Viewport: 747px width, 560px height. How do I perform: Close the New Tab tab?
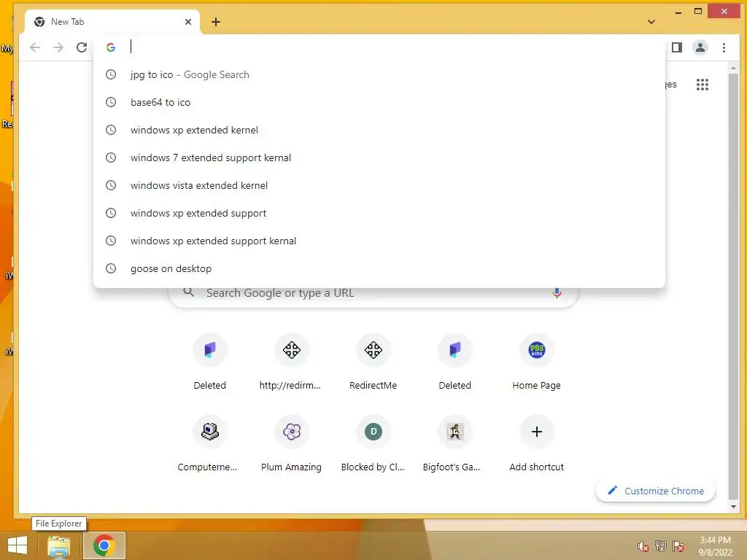[x=187, y=21]
